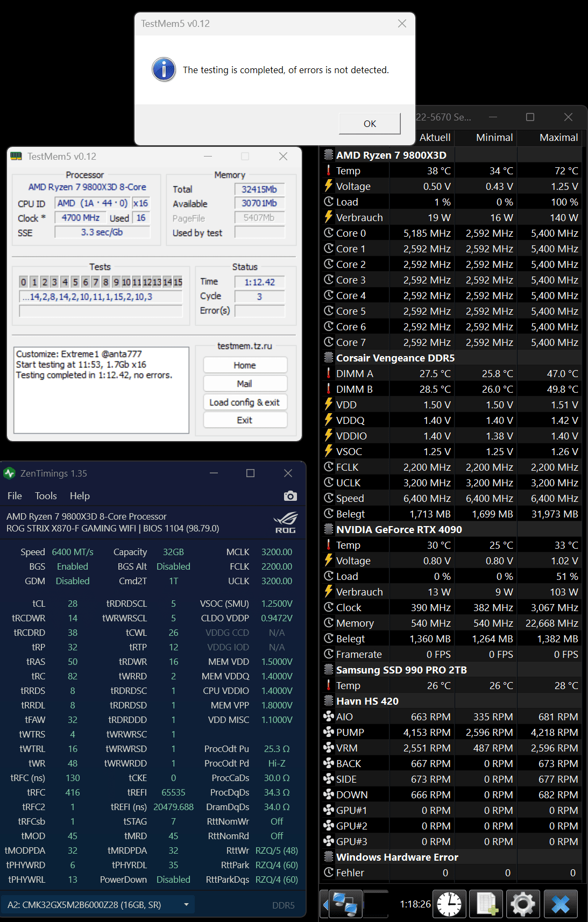Click the VSOC voltage lightning icon

click(329, 451)
